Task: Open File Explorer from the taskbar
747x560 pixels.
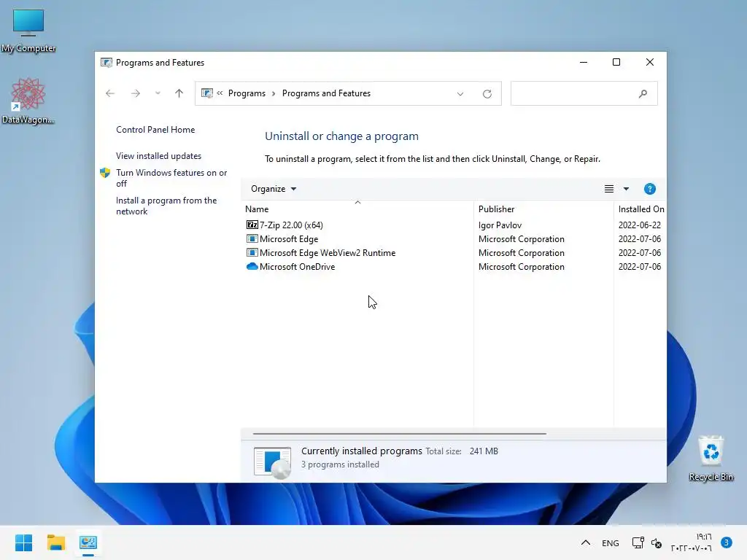Action: click(x=55, y=542)
